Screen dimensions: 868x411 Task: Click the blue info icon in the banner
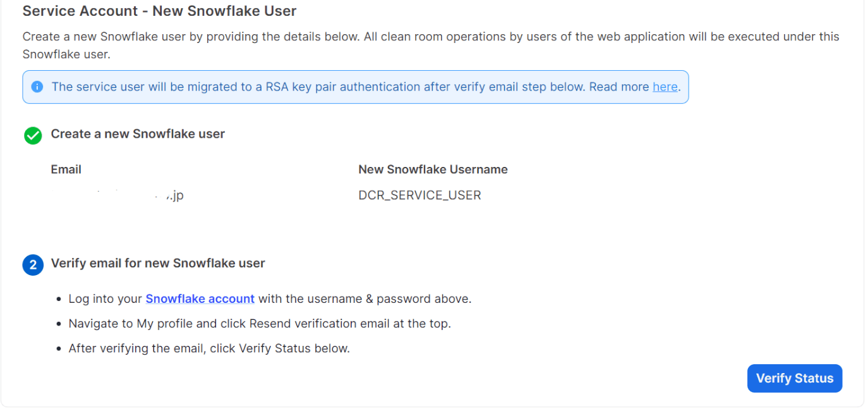(37, 87)
